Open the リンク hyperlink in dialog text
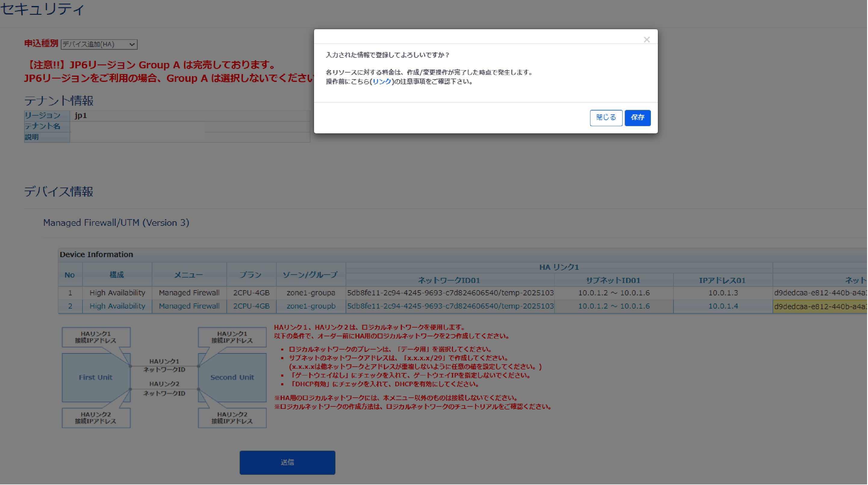Image resolution: width=868 pixels, height=485 pixels. click(382, 82)
